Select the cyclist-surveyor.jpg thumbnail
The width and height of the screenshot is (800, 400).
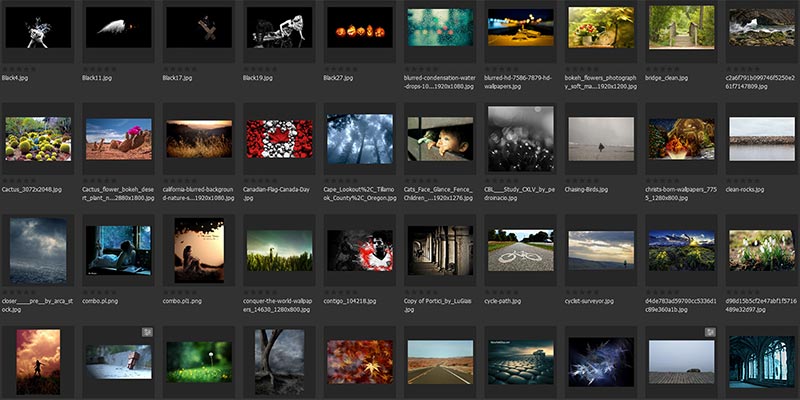[601, 250]
